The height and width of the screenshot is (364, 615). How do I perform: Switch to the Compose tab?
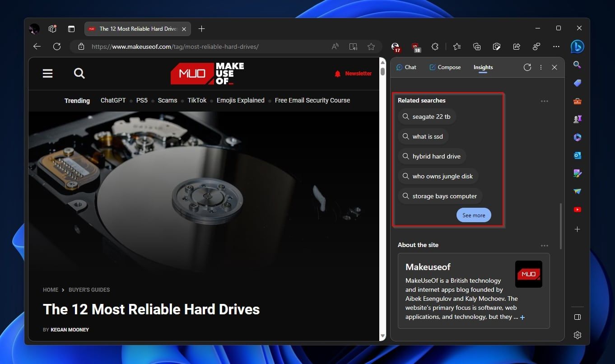coord(445,67)
